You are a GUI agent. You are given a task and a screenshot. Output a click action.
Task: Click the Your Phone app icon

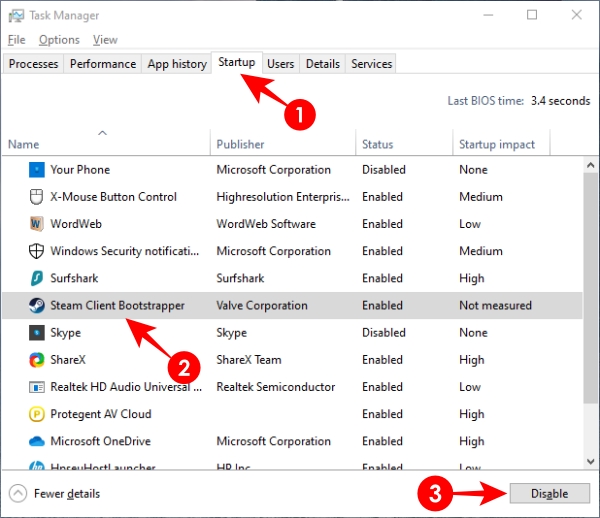point(36,170)
